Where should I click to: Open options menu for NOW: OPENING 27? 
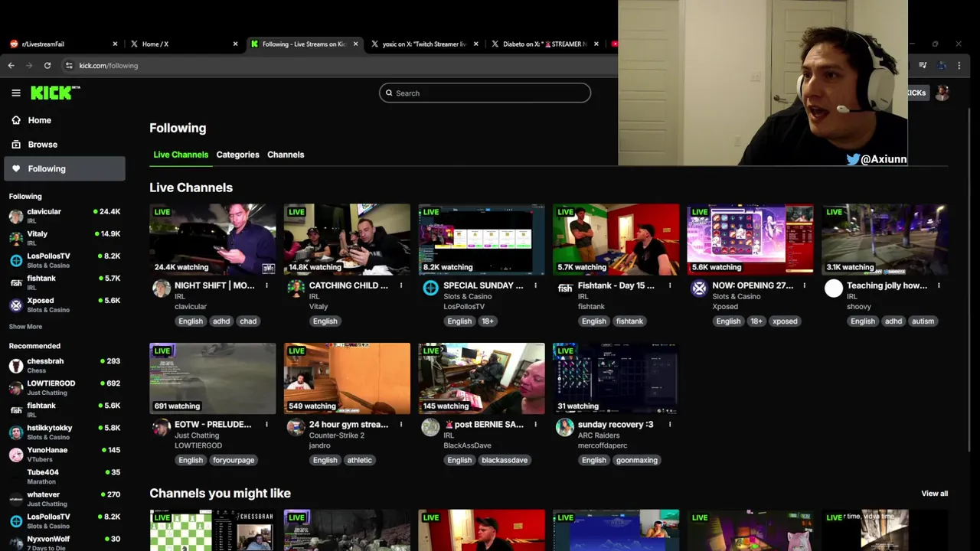pos(805,285)
